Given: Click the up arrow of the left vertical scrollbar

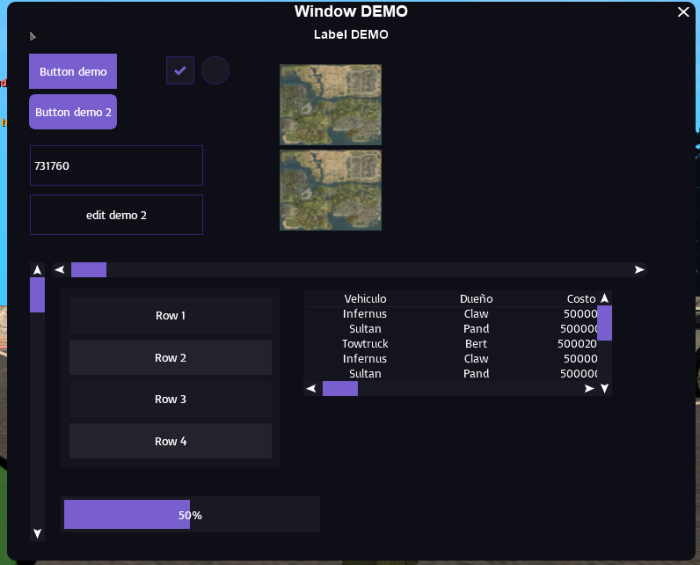Looking at the screenshot, I should tap(37, 270).
